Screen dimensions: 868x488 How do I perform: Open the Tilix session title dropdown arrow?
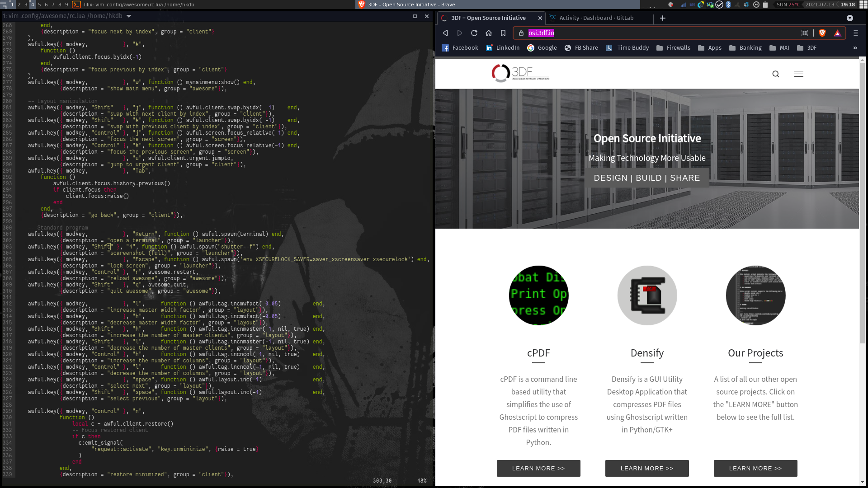tap(129, 16)
